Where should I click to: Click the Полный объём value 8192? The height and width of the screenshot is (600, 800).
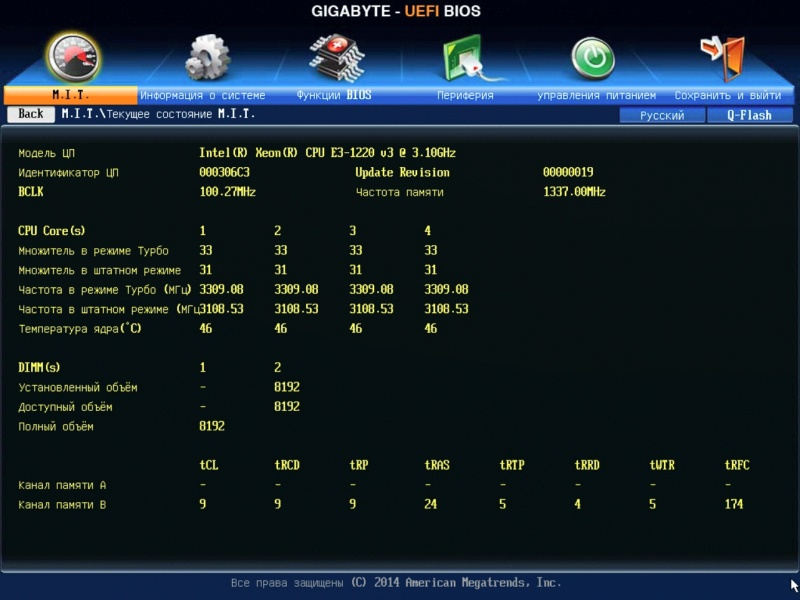click(212, 426)
